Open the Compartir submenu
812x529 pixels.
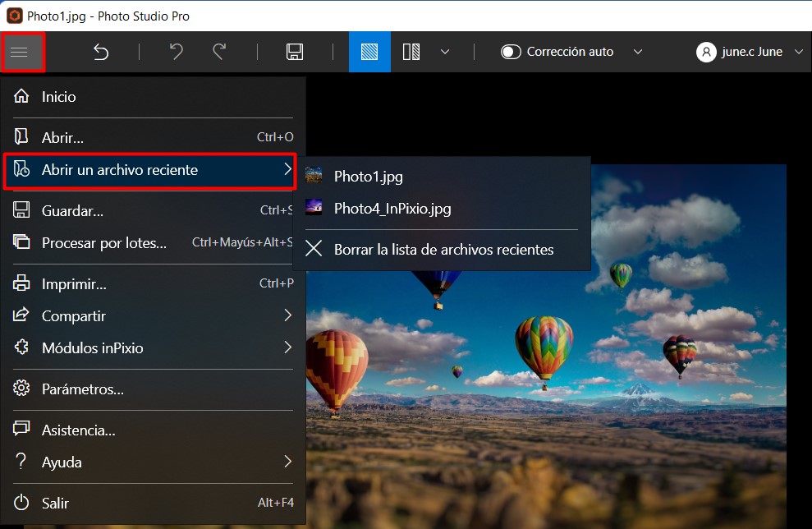pos(153,316)
